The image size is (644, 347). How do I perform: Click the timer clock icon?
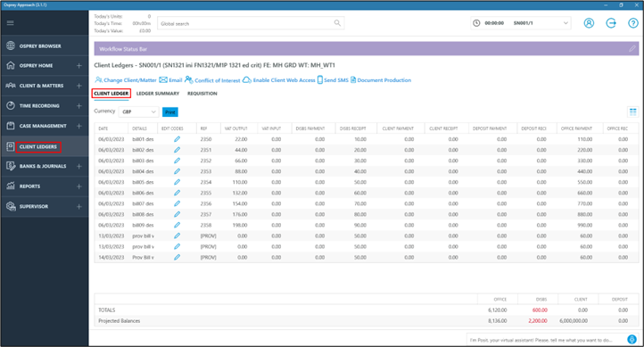[476, 23]
